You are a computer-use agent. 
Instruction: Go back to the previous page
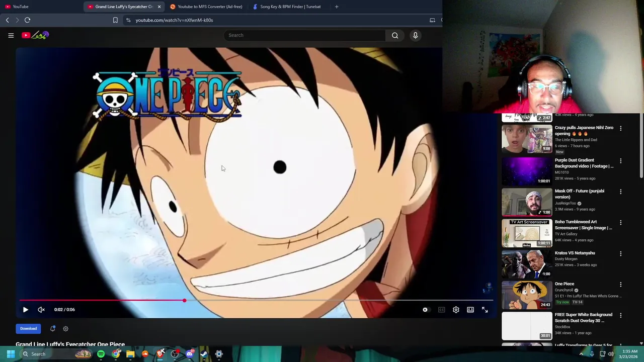coord(7,20)
